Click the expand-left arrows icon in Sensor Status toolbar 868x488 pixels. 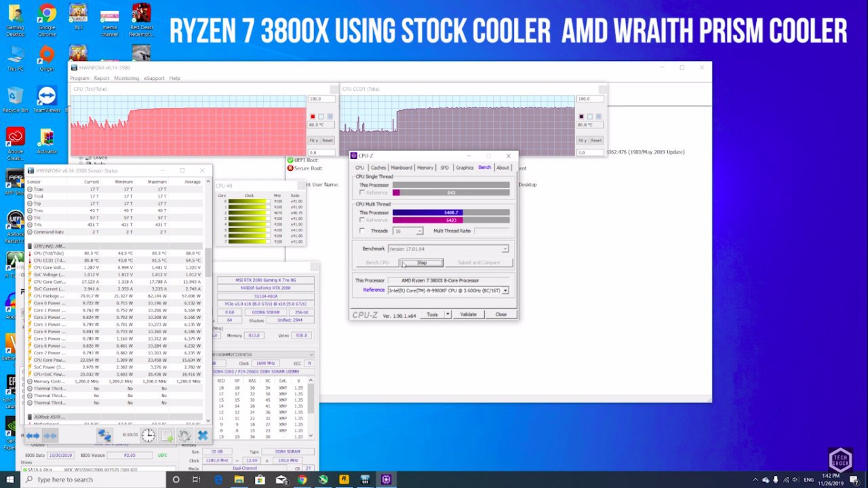click(x=32, y=435)
